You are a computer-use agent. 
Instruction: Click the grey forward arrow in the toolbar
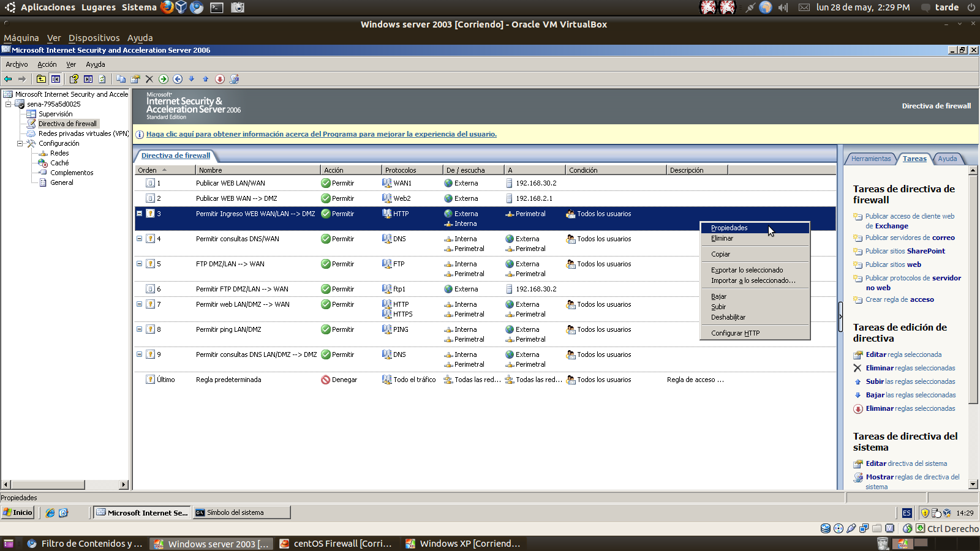22,79
